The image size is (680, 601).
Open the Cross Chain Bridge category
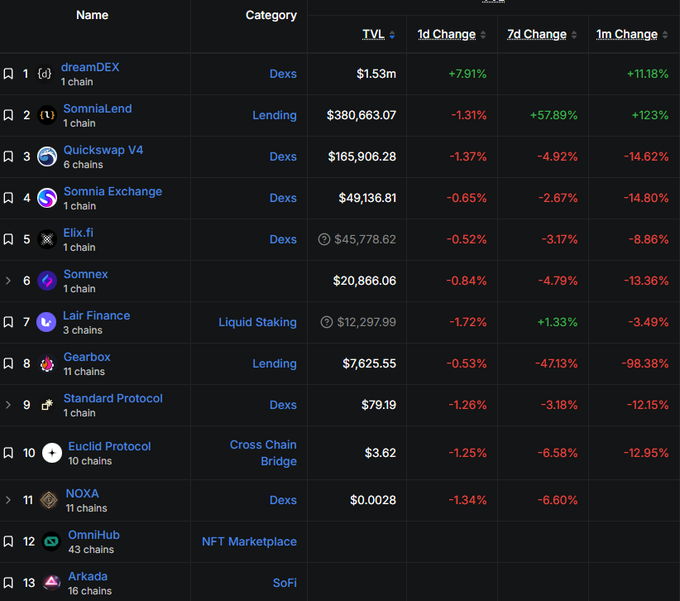click(263, 453)
